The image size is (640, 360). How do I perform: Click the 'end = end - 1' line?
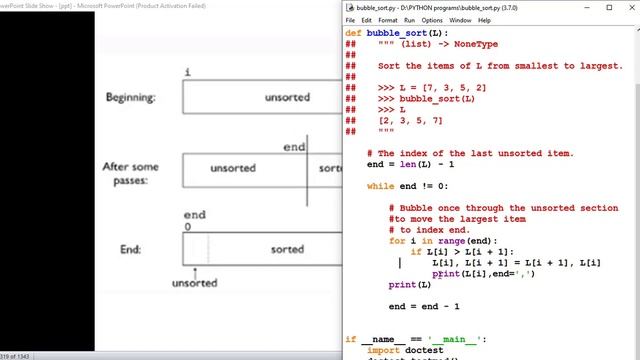[424, 307]
